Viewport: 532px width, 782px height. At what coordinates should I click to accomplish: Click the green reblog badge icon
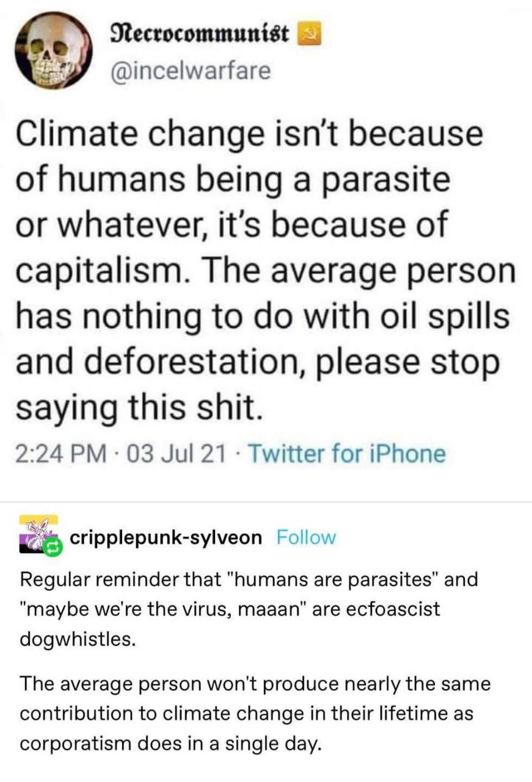[53, 547]
